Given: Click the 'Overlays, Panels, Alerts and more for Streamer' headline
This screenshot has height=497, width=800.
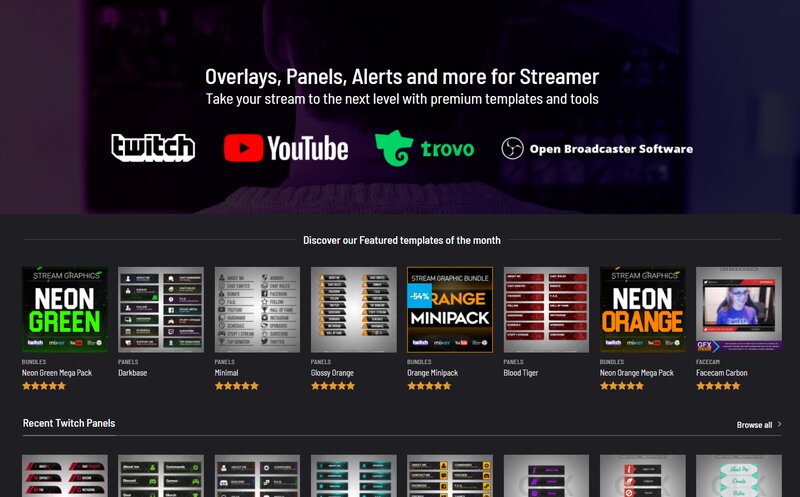Looking at the screenshot, I should tap(402, 77).
